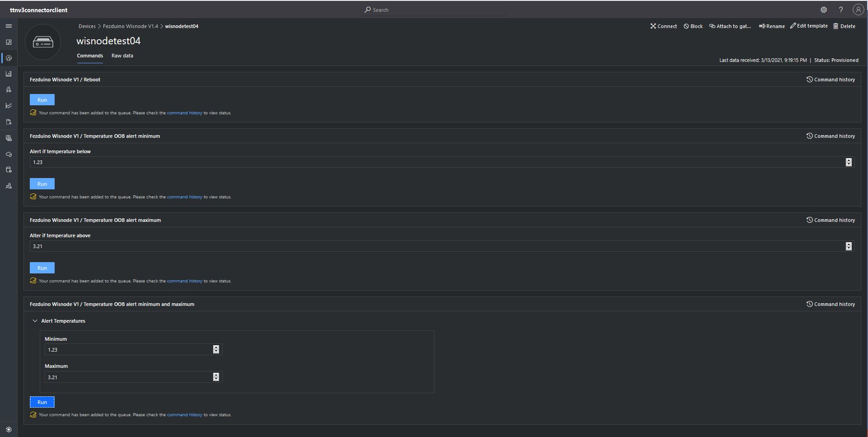Click the Minimum temperature input field
Image resolution: width=868 pixels, height=437 pixels.
click(x=129, y=350)
